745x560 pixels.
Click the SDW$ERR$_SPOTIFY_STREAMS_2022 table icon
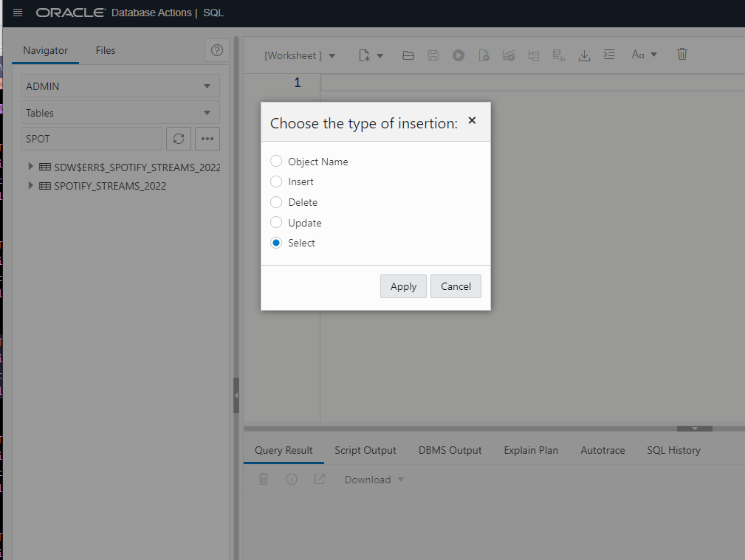(x=45, y=167)
